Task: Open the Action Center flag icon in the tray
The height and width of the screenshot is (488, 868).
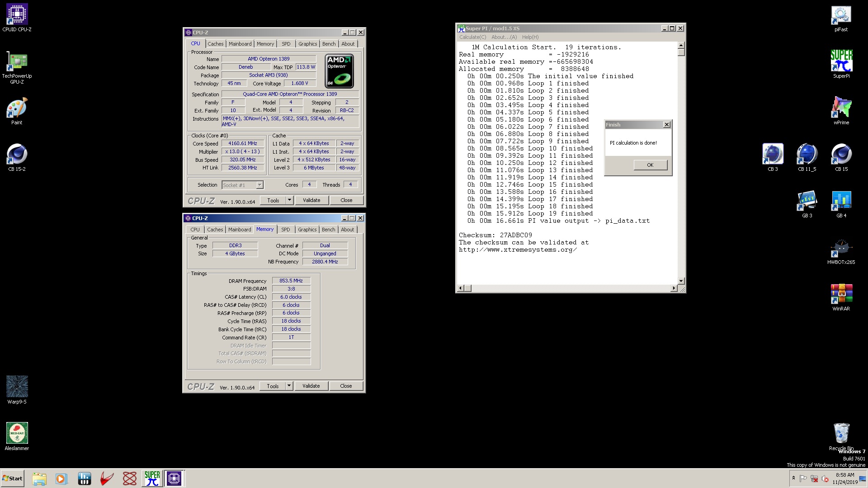Action: (803, 479)
